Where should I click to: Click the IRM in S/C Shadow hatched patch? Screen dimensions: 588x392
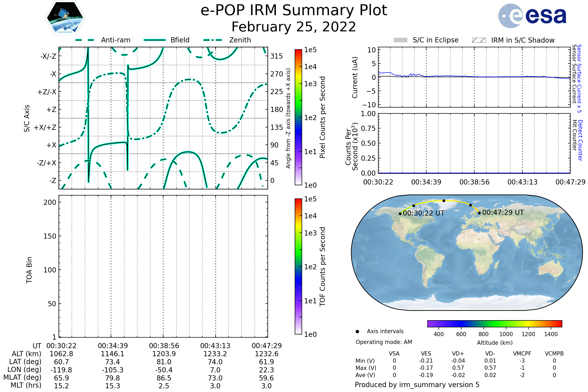479,40
